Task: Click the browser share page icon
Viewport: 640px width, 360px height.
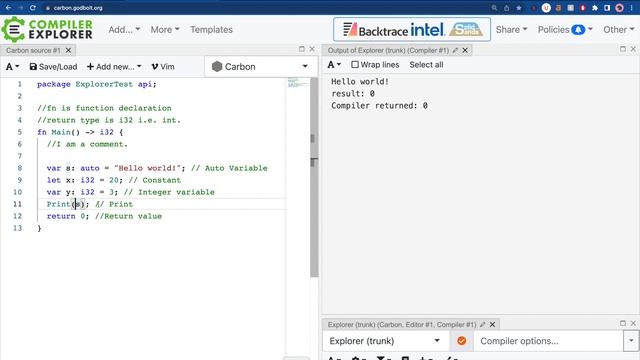Action: (x=507, y=8)
